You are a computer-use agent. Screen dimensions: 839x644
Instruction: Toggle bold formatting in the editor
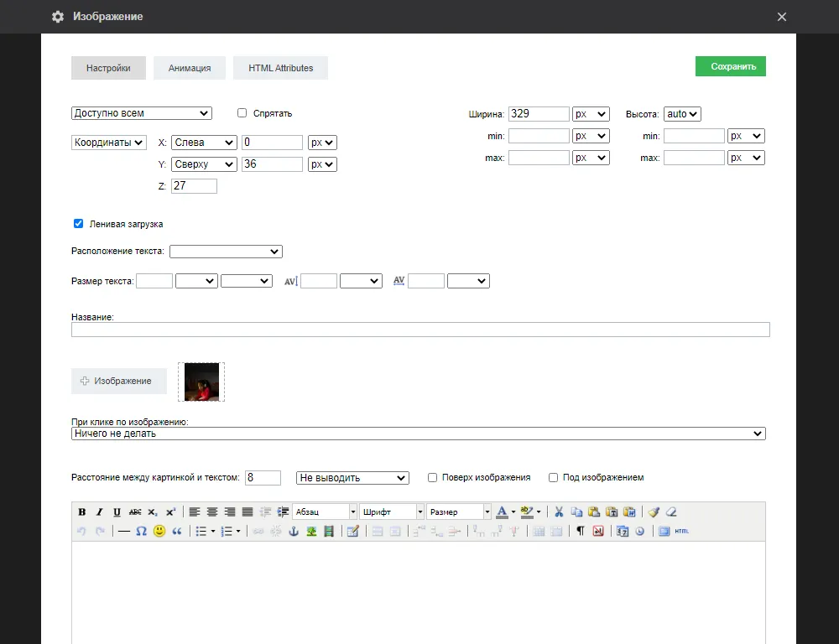pos(82,512)
